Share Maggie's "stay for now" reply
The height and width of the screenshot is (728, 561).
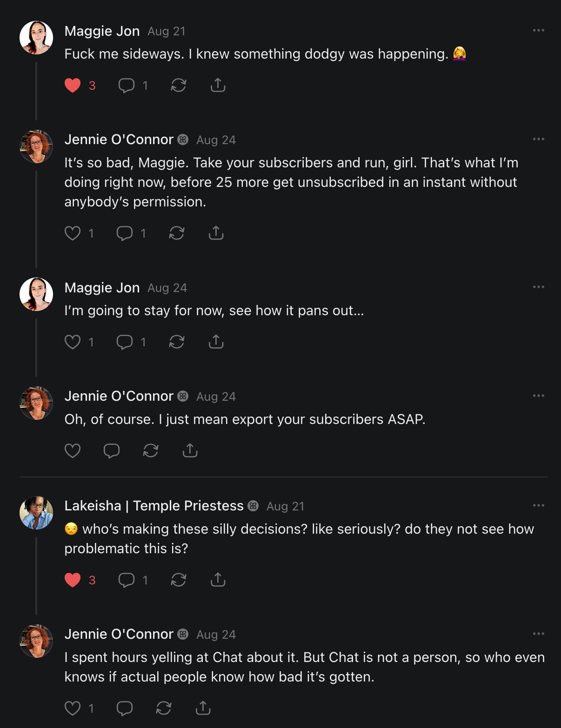pyautogui.click(x=216, y=342)
